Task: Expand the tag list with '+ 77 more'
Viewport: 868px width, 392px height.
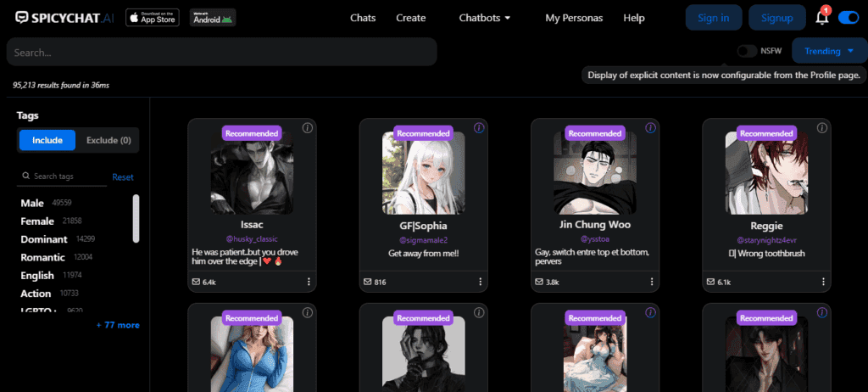Action: 118,325
